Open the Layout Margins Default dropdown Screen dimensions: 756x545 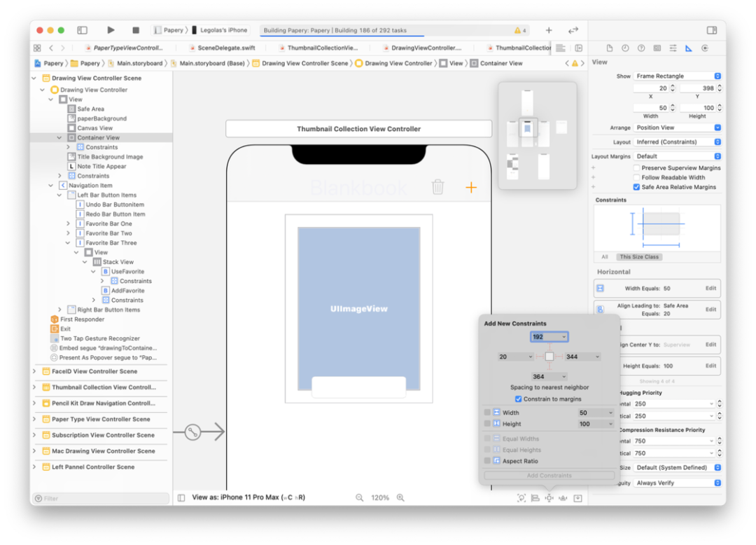[x=677, y=156]
